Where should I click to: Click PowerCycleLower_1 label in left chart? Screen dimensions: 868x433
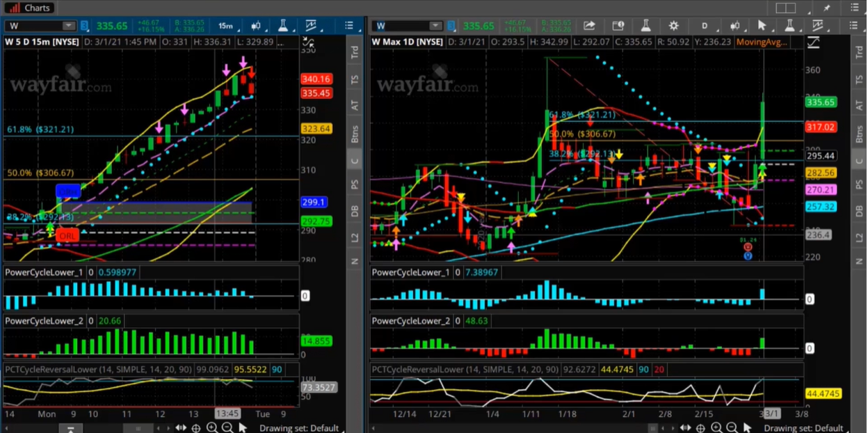click(44, 272)
